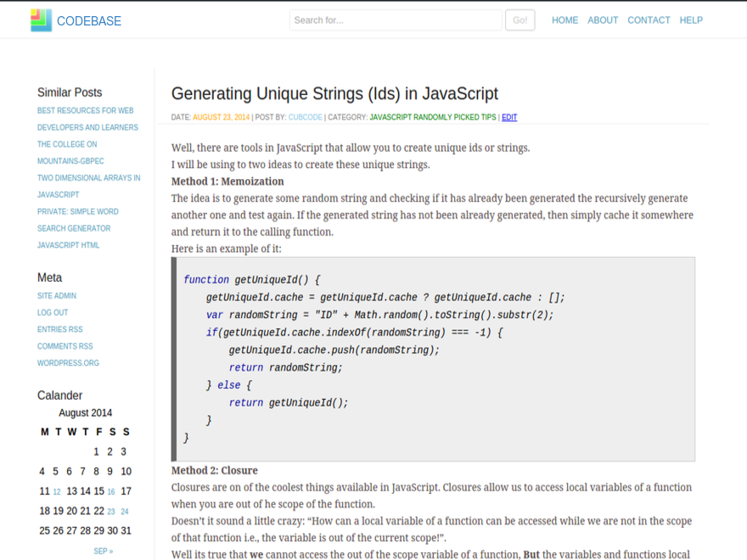Click calendar day 31
Viewport: 747px width, 560px height.
(x=126, y=530)
